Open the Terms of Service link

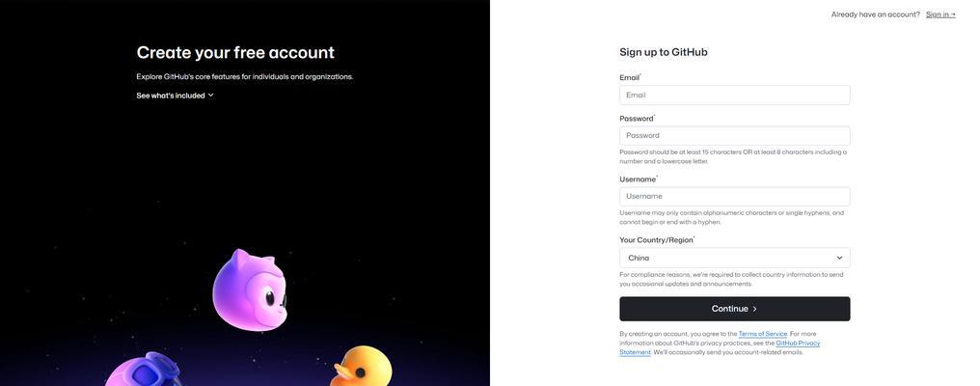pos(763,334)
